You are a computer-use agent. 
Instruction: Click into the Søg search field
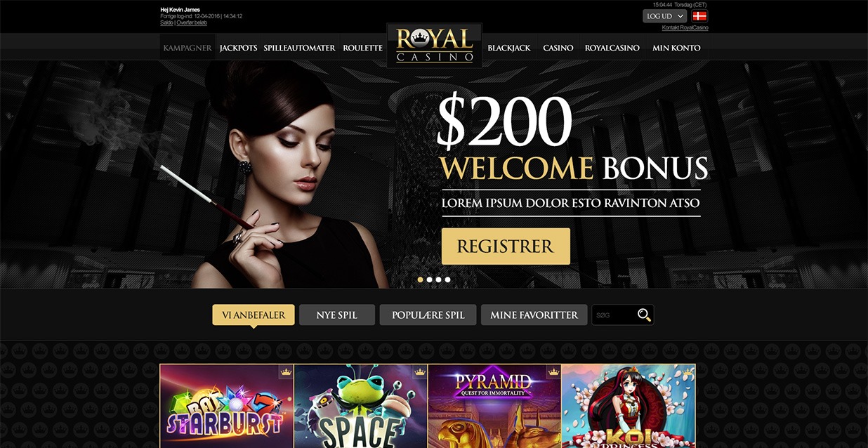point(614,315)
